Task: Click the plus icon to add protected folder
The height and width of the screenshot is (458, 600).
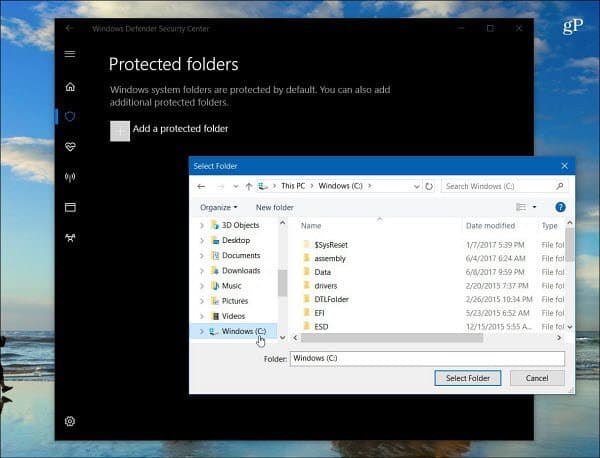Action: tap(120, 131)
